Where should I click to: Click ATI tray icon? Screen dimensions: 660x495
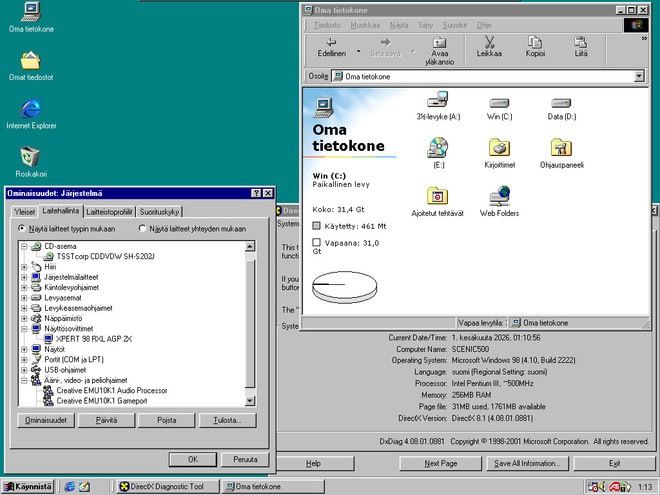614,487
